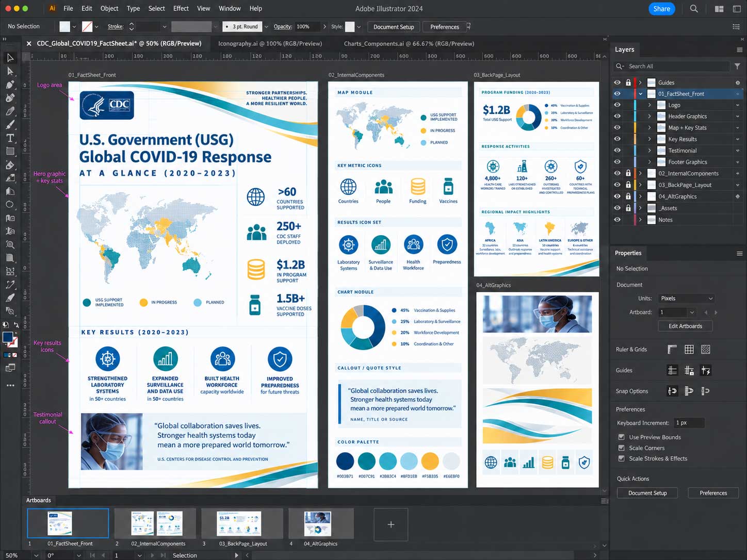
Task: Toggle Use Preview Bounds checkbox
Action: point(621,437)
